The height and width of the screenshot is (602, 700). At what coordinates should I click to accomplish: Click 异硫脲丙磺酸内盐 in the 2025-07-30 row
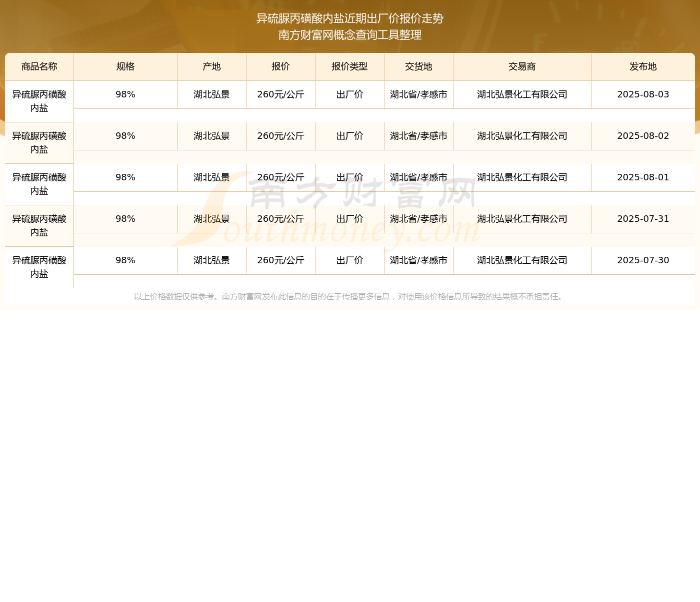39,267
